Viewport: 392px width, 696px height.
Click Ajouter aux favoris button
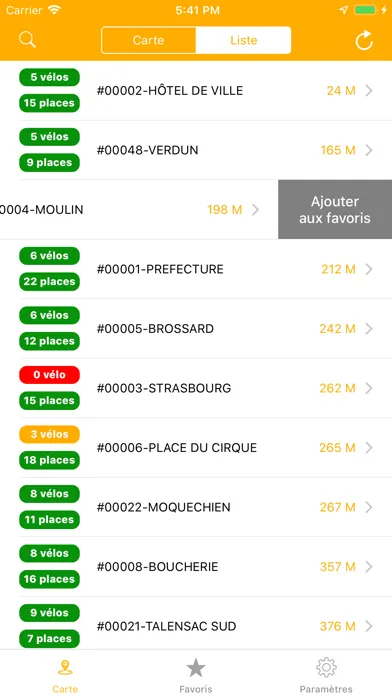(335, 210)
